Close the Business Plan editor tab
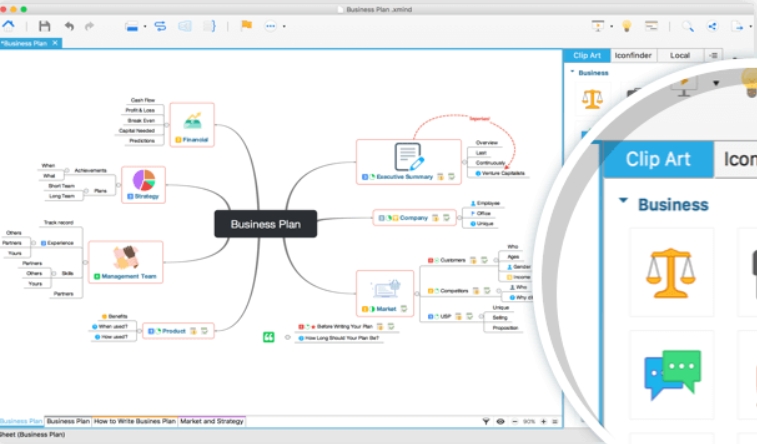Image resolution: width=757 pixels, height=444 pixels. coord(56,43)
